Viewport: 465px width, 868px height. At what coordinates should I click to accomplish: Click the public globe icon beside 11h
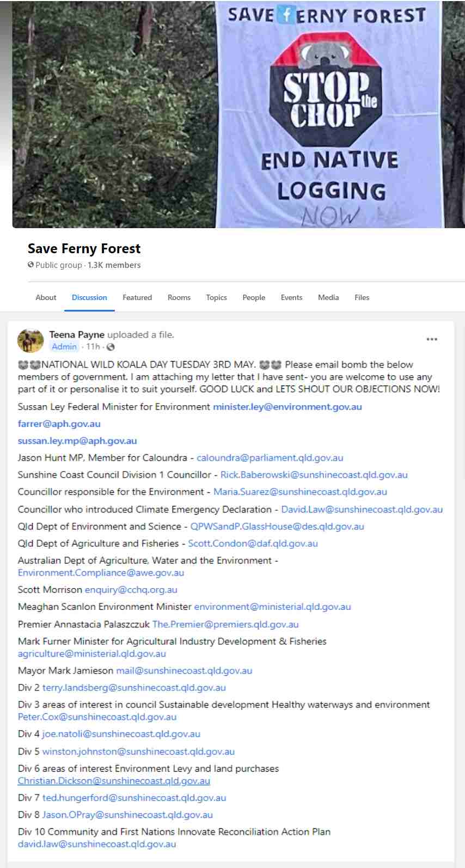click(111, 347)
